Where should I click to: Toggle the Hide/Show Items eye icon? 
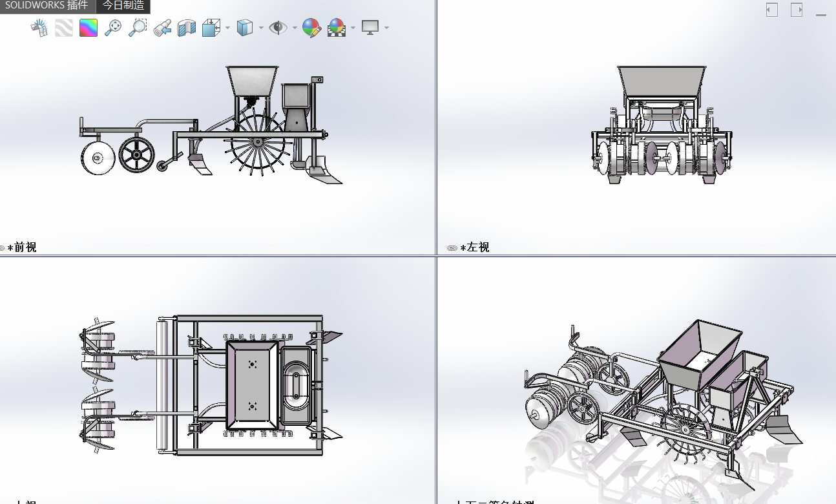(278, 28)
